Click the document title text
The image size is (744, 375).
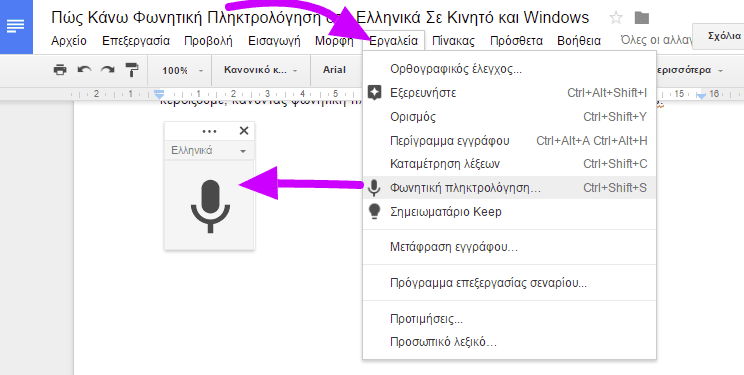click(320, 18)
